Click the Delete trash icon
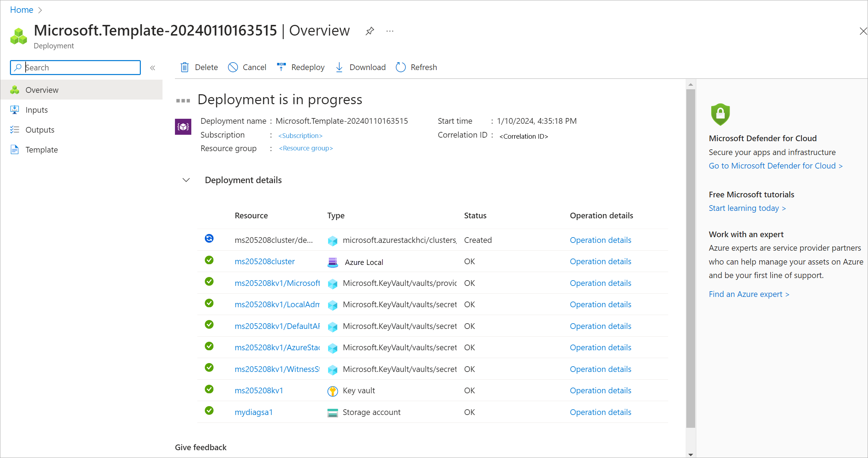 (185, 67)
